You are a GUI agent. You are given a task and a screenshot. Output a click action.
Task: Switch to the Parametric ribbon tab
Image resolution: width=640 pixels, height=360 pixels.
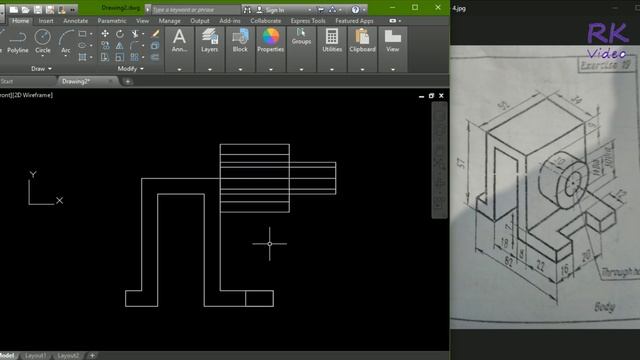[112, 20]
